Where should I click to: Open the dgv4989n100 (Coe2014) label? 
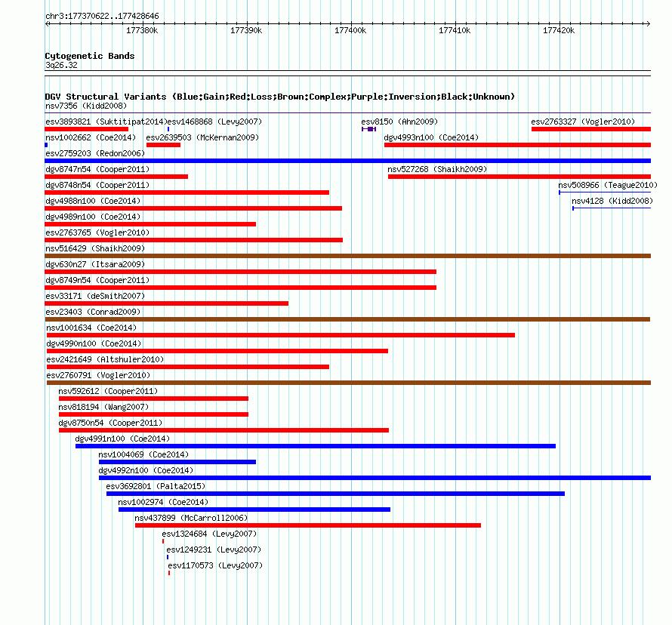click(93, 217)
